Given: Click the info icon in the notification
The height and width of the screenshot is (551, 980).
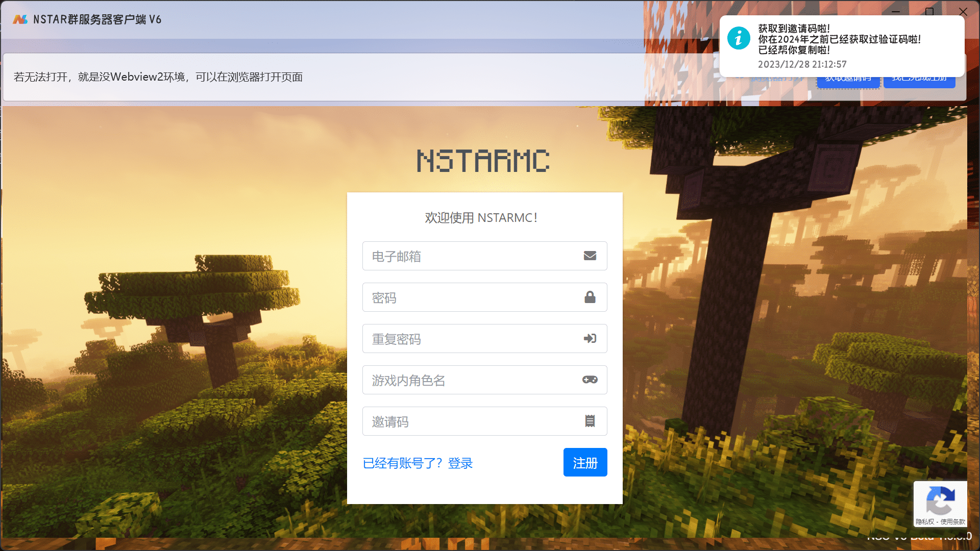Looking at the screenshot, I should tap(739, 38).
